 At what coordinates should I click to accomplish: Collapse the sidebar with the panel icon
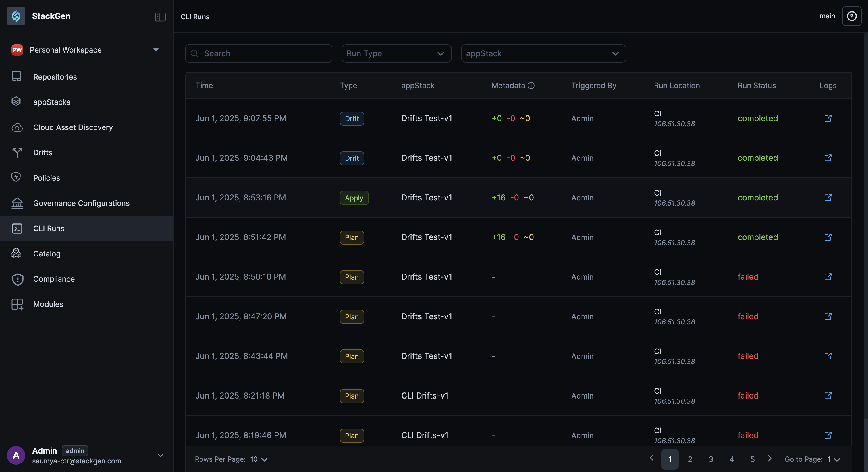point(160,16)
